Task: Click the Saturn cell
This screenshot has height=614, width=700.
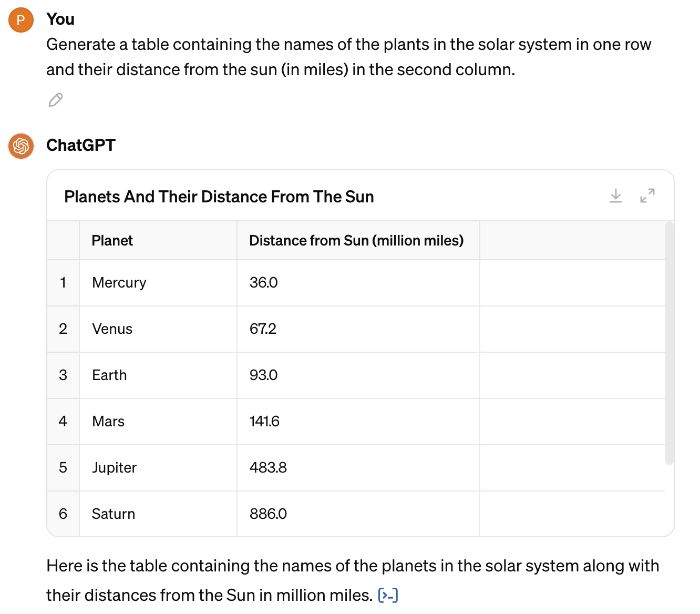Action: pyautogui.click(x=158, y=514)
